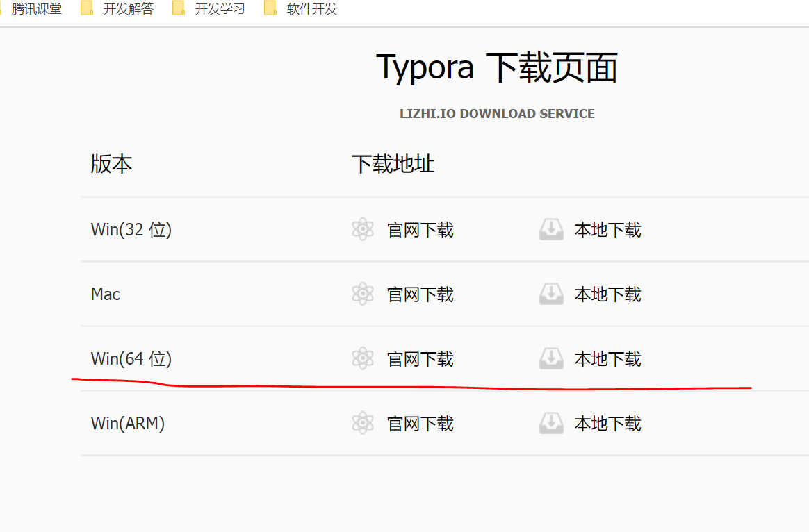Click the atom icon in the Win(32 位) row

click(363, 229)
